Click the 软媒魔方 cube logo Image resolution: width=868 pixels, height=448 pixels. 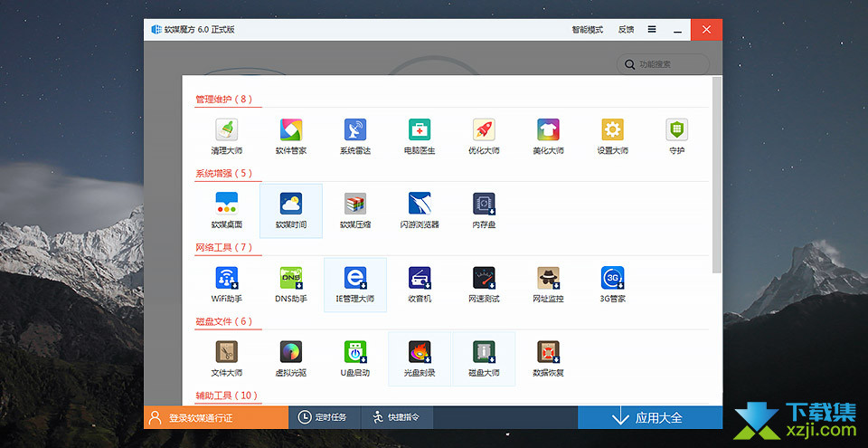(156, 30)
